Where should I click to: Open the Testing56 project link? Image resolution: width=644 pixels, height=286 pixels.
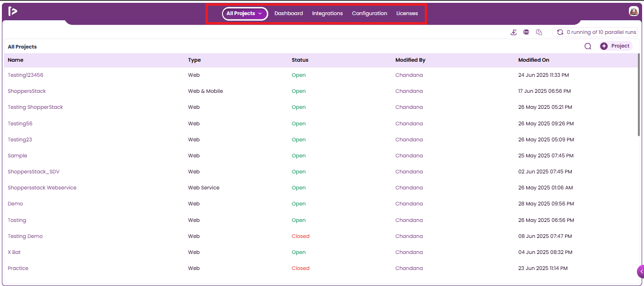pyautogui.click(x=20, y=123)
